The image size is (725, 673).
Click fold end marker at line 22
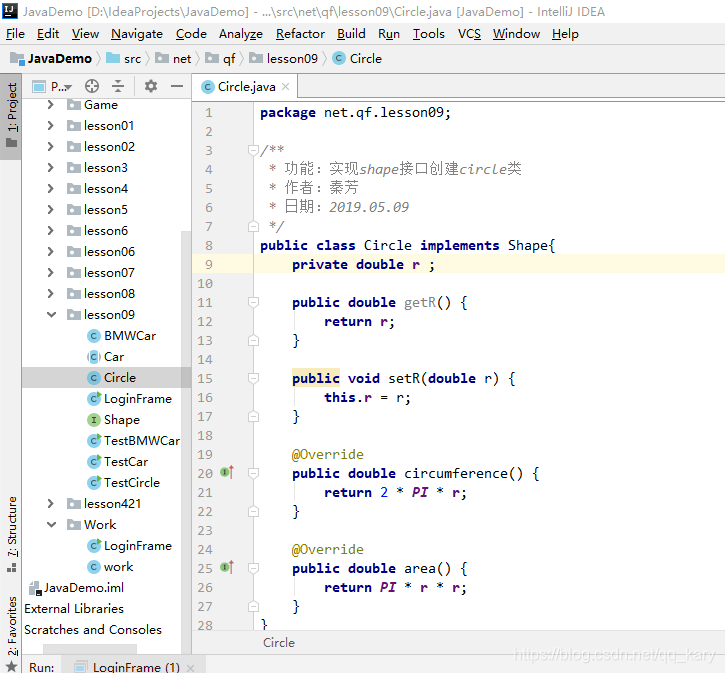click(x=253, y=511)
